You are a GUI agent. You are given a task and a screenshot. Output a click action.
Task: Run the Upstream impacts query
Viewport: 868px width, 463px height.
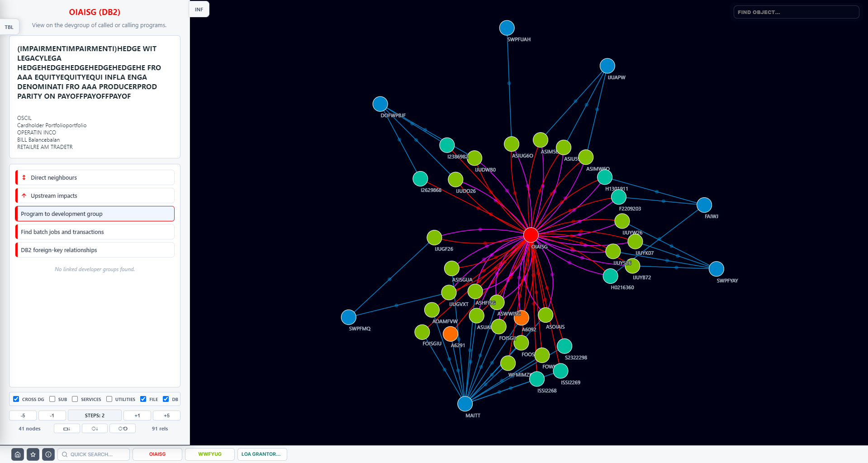(95, 196)
